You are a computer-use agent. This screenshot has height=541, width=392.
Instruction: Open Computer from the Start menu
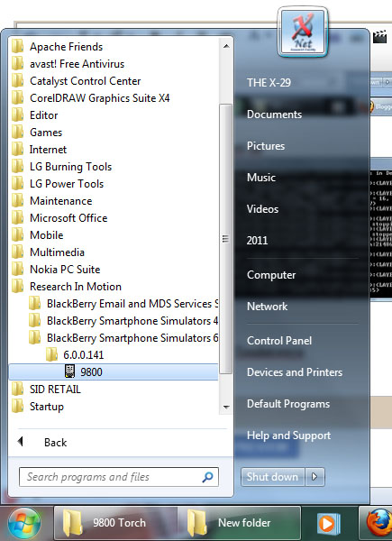[x=271, y=275]
